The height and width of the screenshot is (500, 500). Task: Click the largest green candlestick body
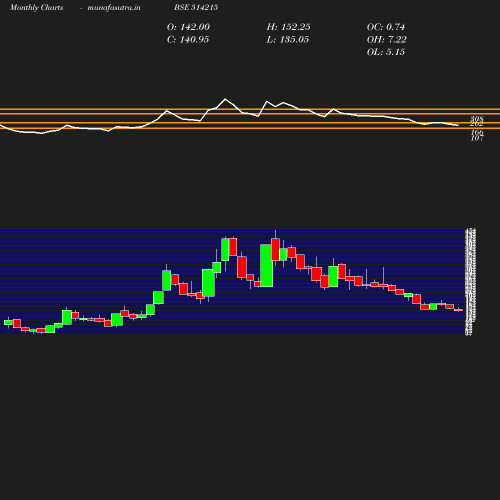coord(266,266)
